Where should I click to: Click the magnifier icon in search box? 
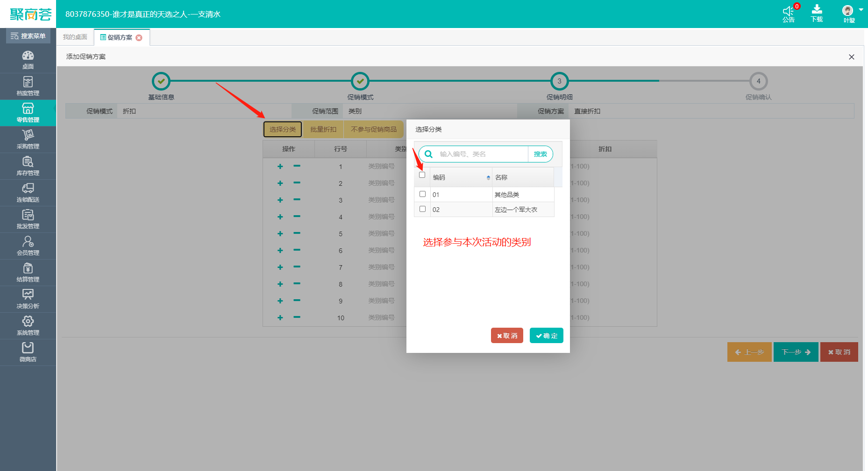click(428, 154)
